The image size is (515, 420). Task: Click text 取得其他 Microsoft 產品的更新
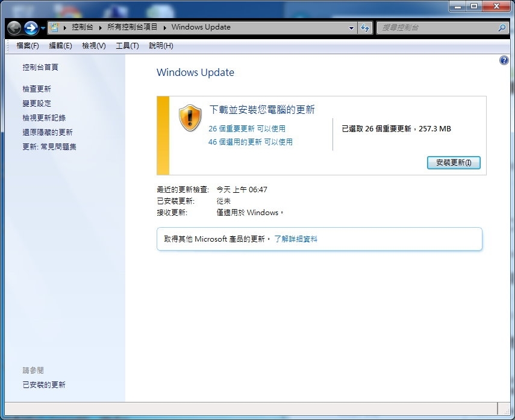click(x=217, y=239)
